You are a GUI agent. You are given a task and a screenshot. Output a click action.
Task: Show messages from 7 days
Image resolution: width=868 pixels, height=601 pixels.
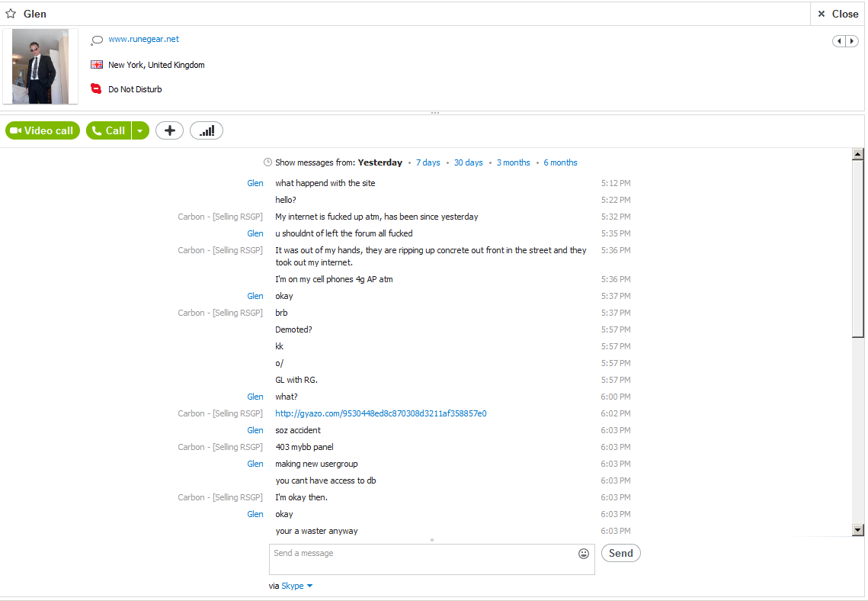[428, 162]
